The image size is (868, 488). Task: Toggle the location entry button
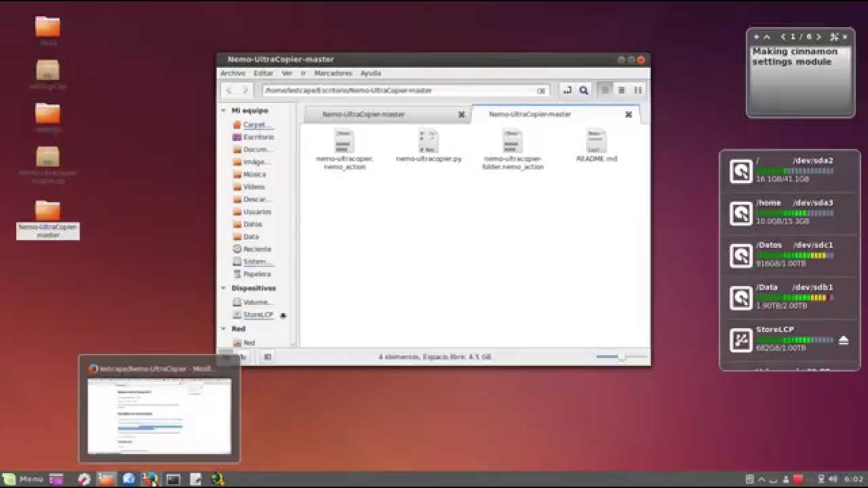tap(568, 90)
